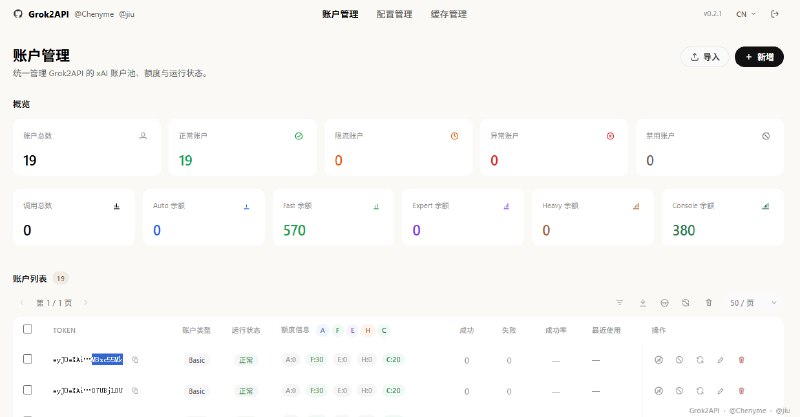Toggle the select-all checkbox in the TOKEN header
This screenshot has height=417, width=800.
[28, 329]
